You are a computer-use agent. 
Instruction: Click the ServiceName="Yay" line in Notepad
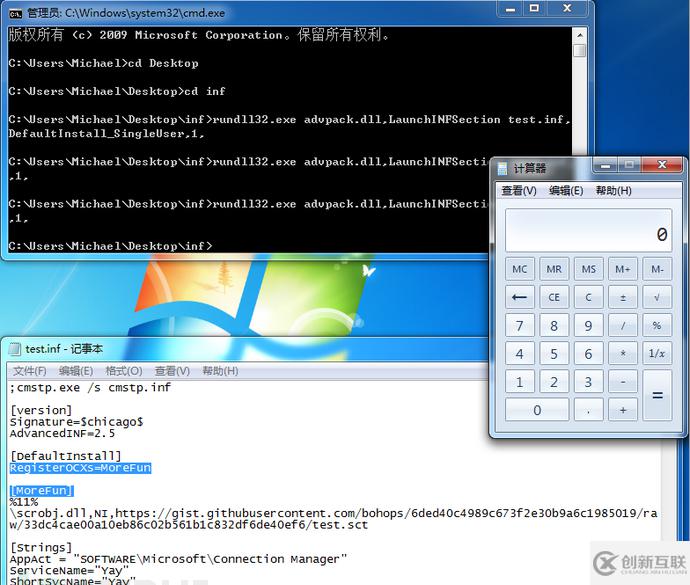point(69,570)
